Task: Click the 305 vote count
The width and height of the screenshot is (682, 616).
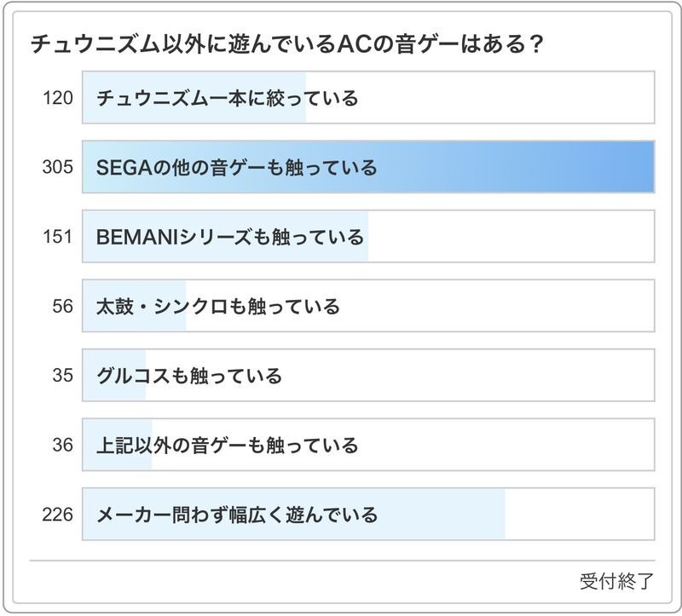Action: coord(58,168)
